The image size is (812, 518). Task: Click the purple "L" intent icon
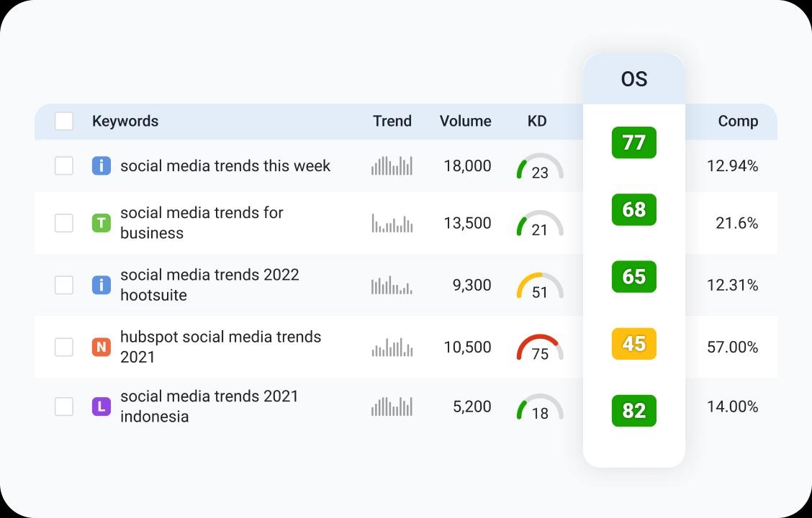101,406
